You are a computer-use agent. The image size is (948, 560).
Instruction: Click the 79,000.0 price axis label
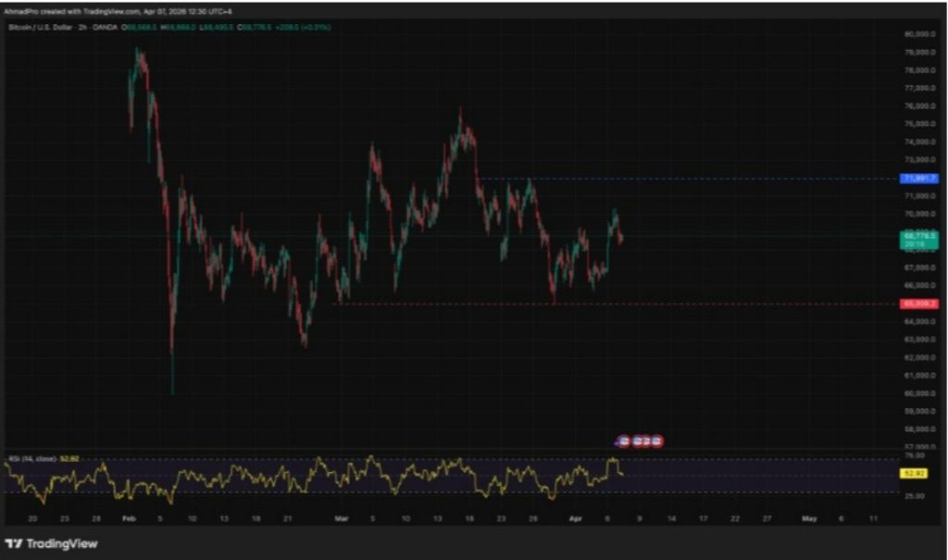(x=919, y=53)
